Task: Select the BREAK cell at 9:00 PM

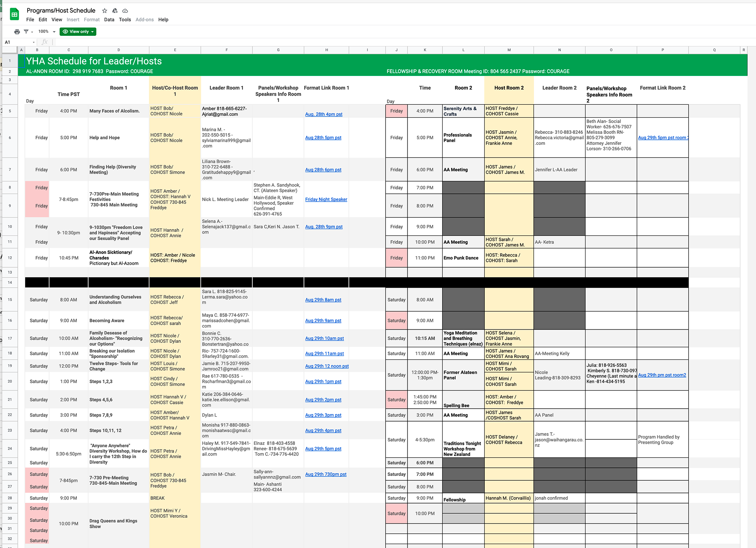Action: coord(175,498)
